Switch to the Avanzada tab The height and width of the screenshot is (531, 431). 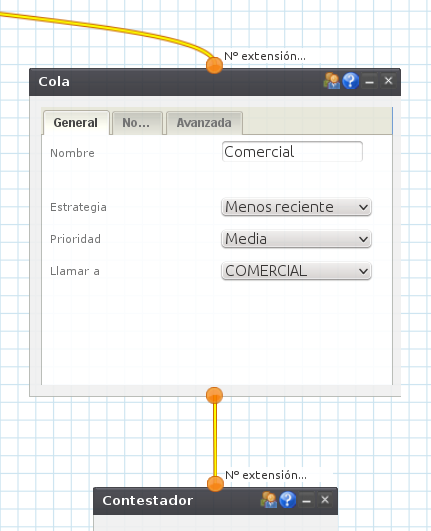tap(204, 123)
